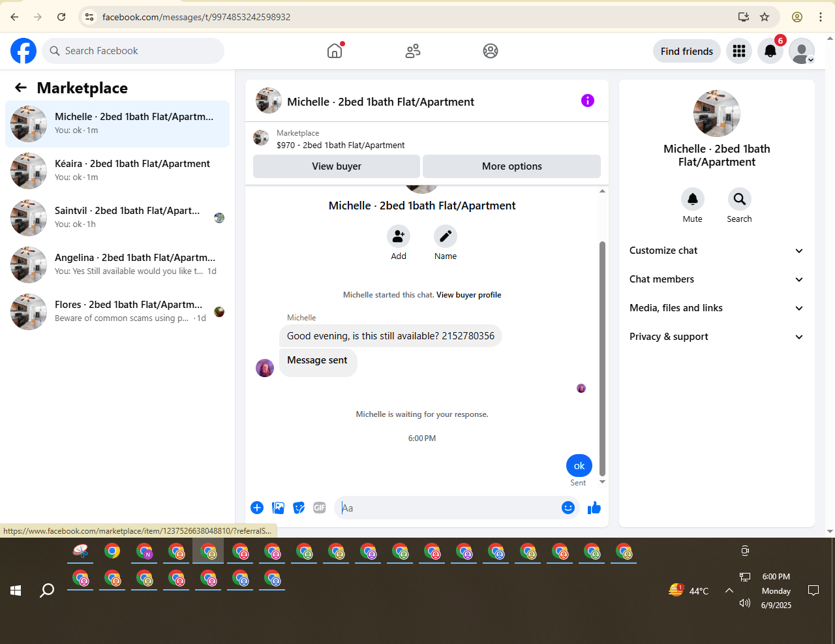Show hidden system tray icons chevron
835x644 pixels.
[729, 590]
